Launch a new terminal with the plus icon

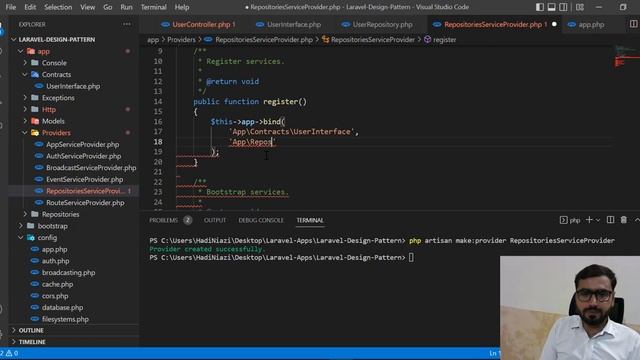(589, 220)
